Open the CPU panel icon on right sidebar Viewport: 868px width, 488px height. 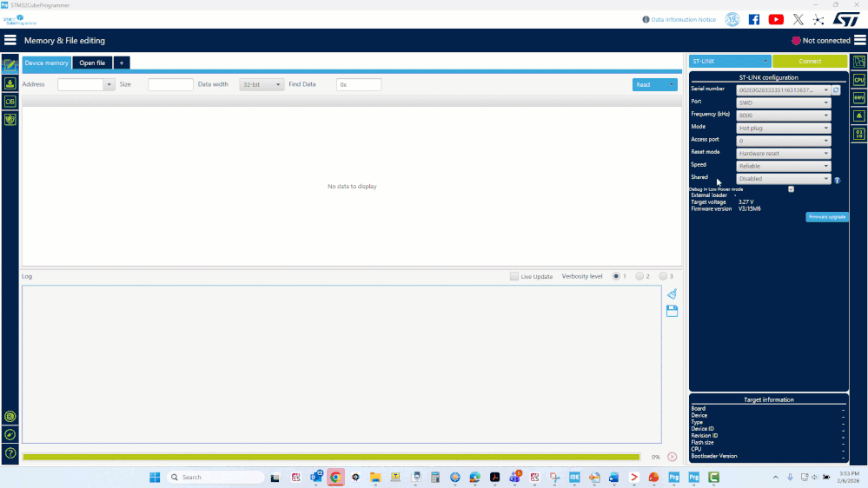coord(859,80)
